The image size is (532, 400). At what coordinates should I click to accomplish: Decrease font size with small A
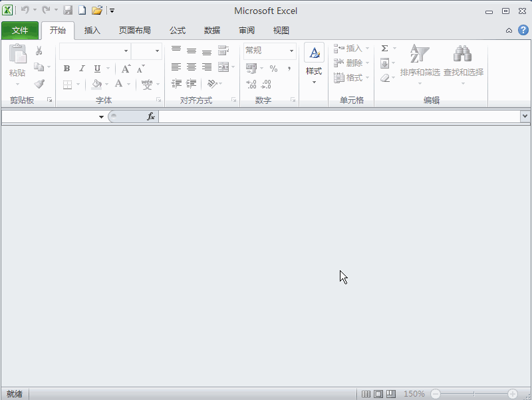pos(140,69)
